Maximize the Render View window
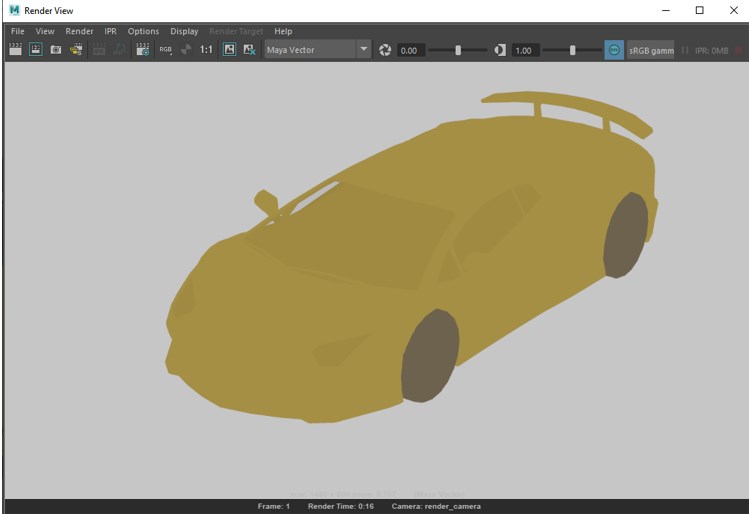 point(699,10)
